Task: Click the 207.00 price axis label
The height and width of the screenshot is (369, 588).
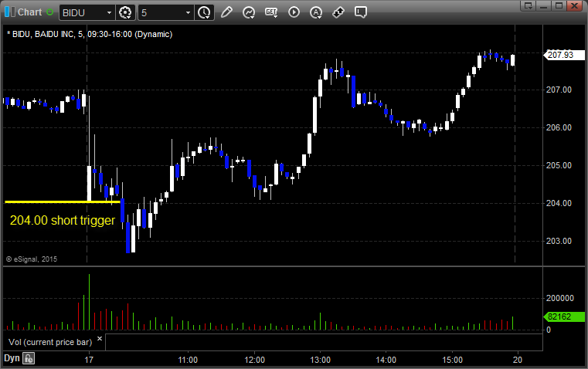Action: click(x=559, y=90)
